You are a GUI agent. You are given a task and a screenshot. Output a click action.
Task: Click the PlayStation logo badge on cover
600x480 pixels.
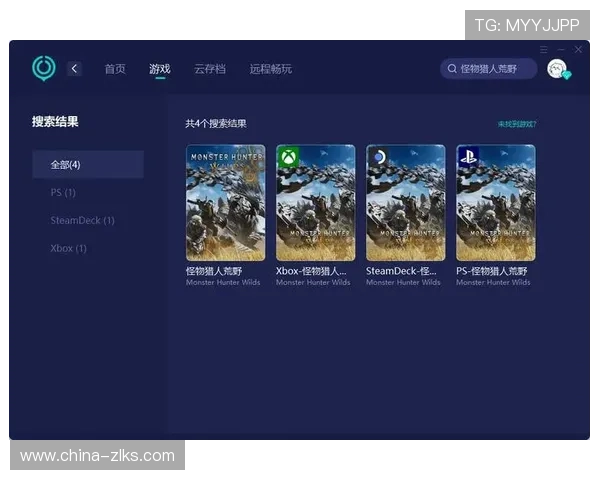(468, 157)
